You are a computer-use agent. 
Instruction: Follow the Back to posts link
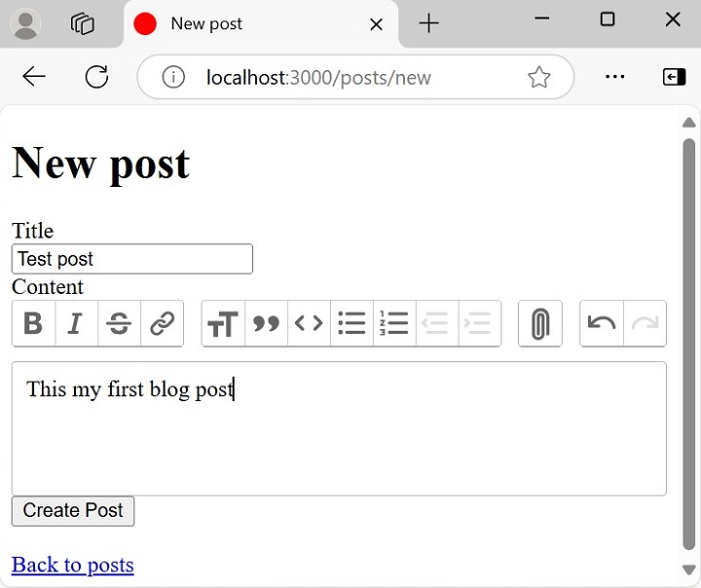pyautogui.click(x=72, y=565)
